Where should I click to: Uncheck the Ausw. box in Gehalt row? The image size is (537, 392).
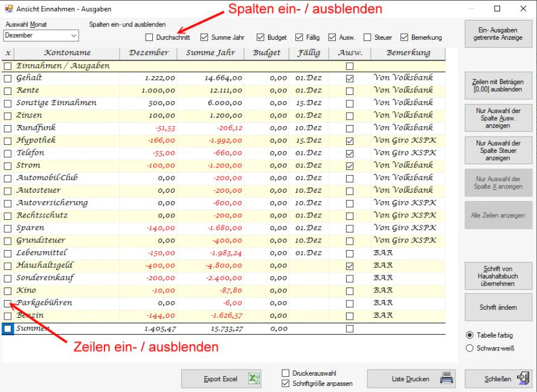(350, 79)
